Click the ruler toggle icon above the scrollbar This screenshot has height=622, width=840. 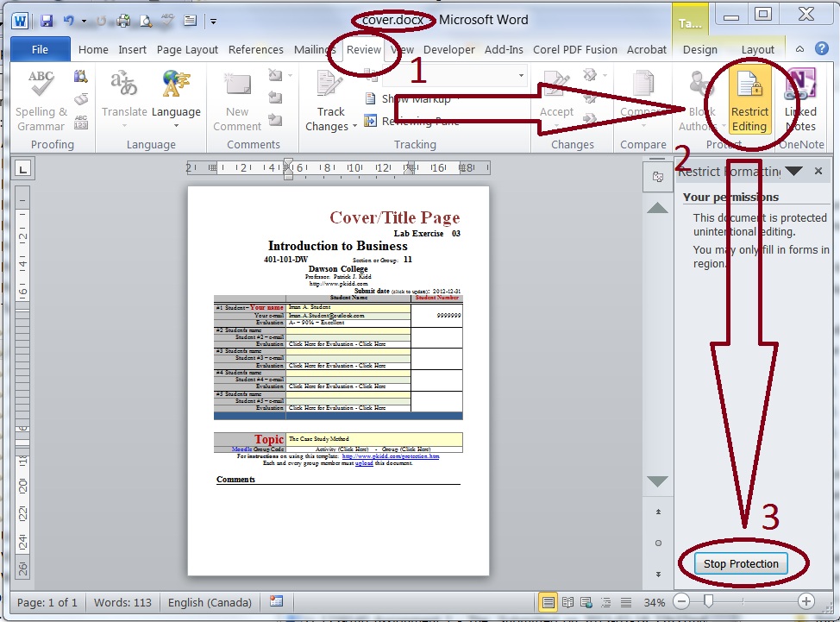point(658,177)
